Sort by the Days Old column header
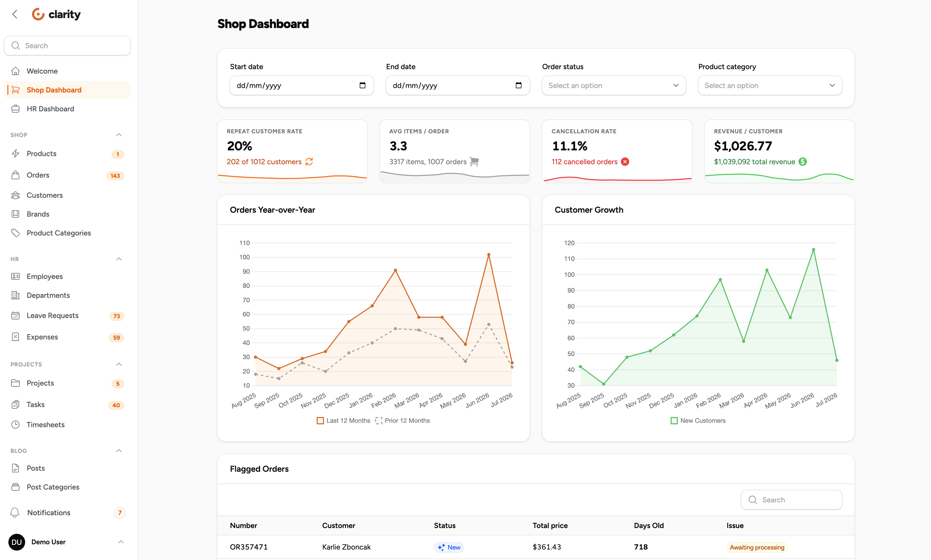The image size is (931, 560). pyautogui.click(x=649, y=525)
